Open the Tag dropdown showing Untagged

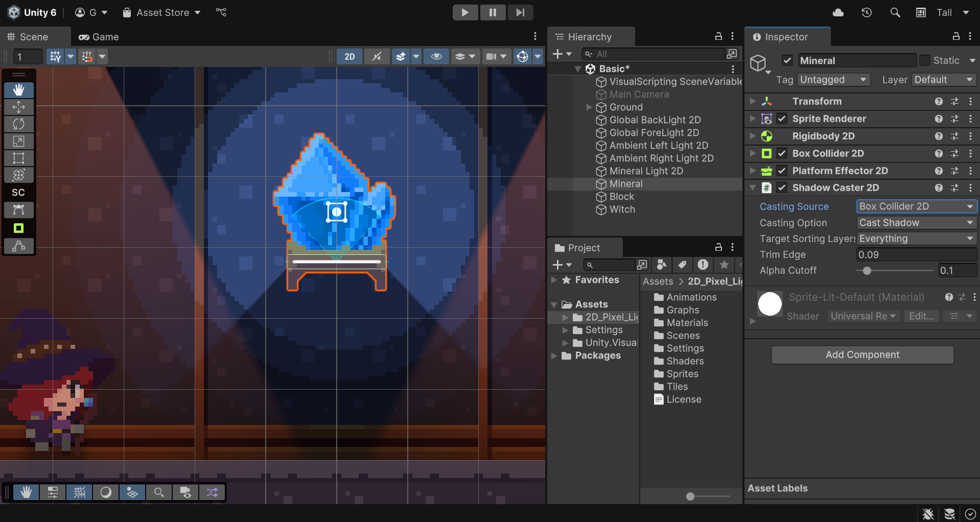pos(834,80)
